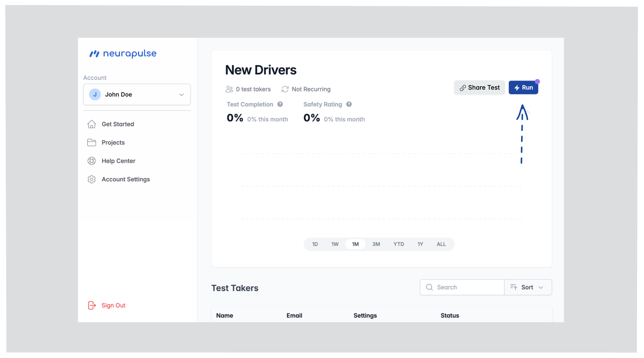Viewport: 644px width, 358px height.
Task: Click the recurring arrows icon
Action: tap(285, 89)
